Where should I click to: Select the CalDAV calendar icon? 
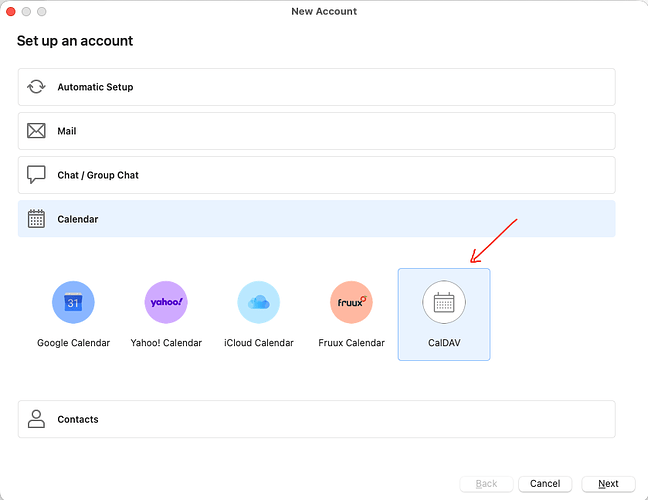pyautogui.click(x=444, y=302)
